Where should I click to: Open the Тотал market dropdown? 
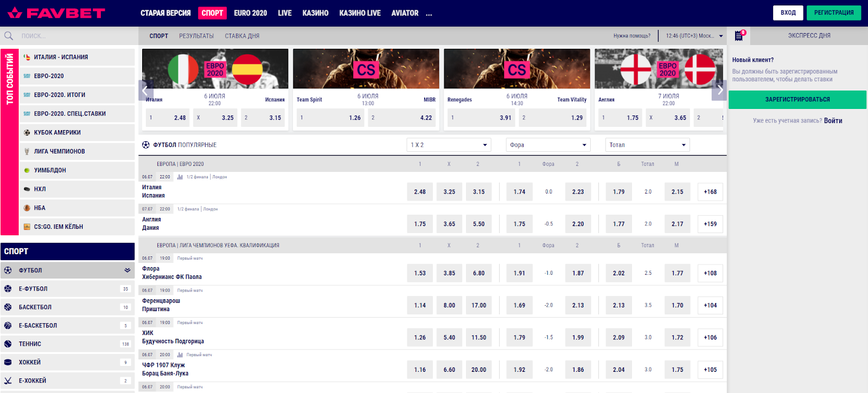click(647, 145)
